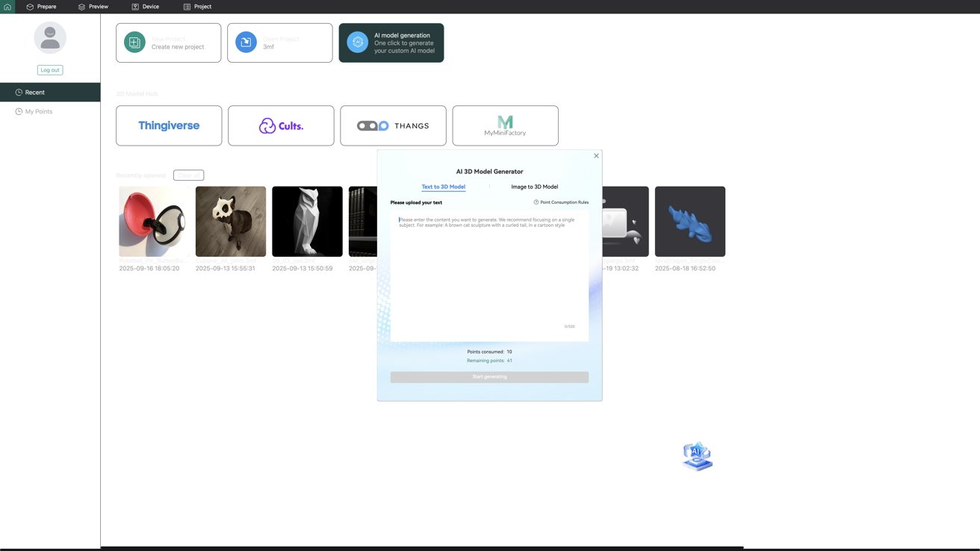Click the Start generating button
The image size is (980, 551).
pos(489,377)
